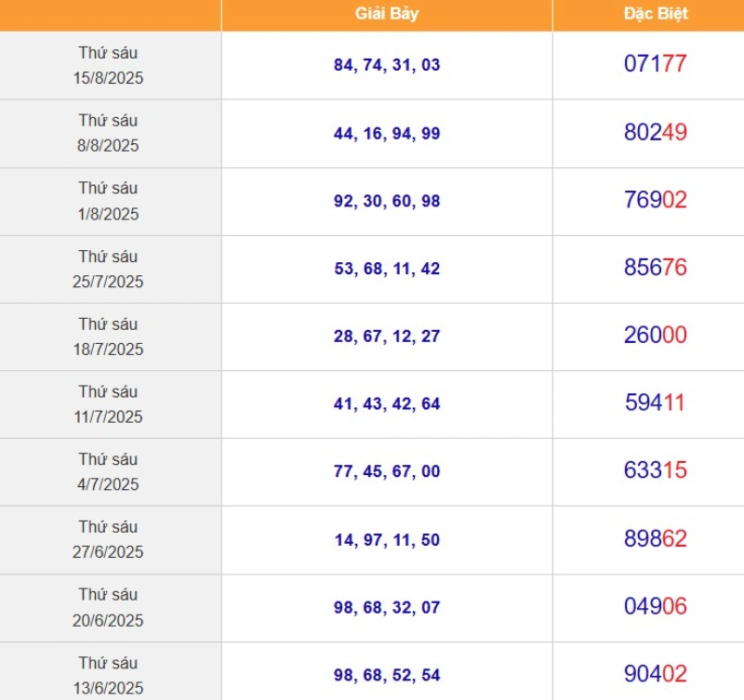The image size is (744, 700).
Task: Select the date cell 8/8/2025
Action: click(x=108, y=133)
